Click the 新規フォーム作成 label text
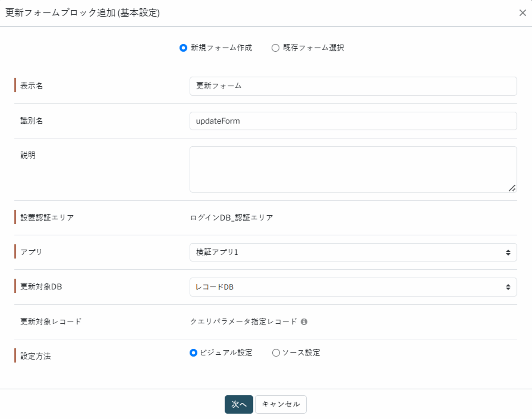 click(221, 48)
